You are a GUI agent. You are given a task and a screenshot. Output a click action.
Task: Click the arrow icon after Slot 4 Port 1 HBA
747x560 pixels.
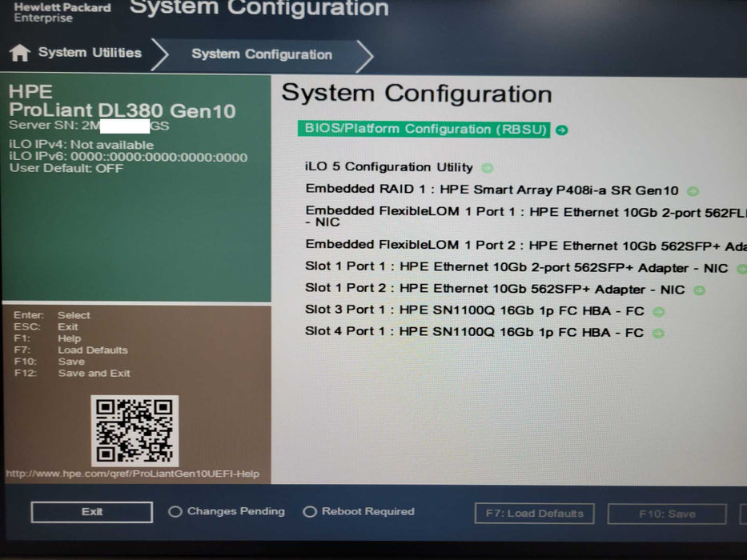click(x=658, y=334)
